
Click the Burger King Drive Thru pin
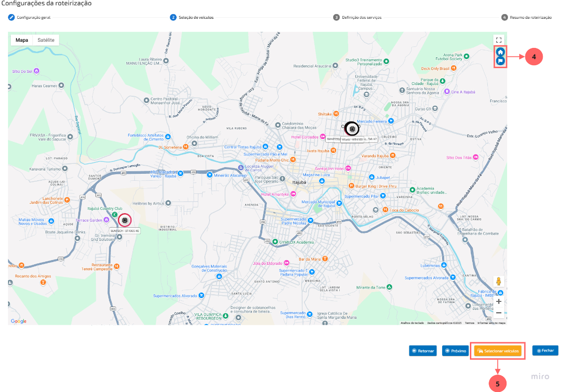351,186
